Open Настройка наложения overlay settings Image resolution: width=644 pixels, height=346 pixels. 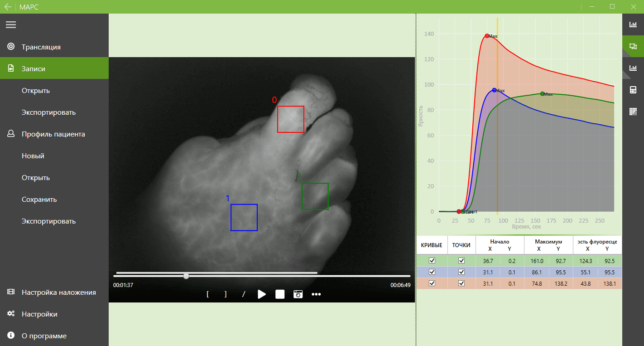tap(54, 292)
